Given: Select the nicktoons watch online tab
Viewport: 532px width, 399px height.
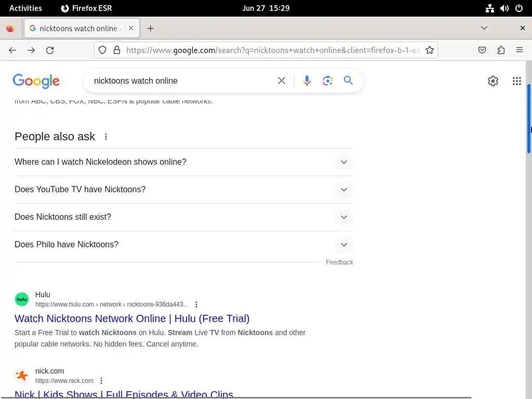Looking at the screenshot, I should pos(82,29).
